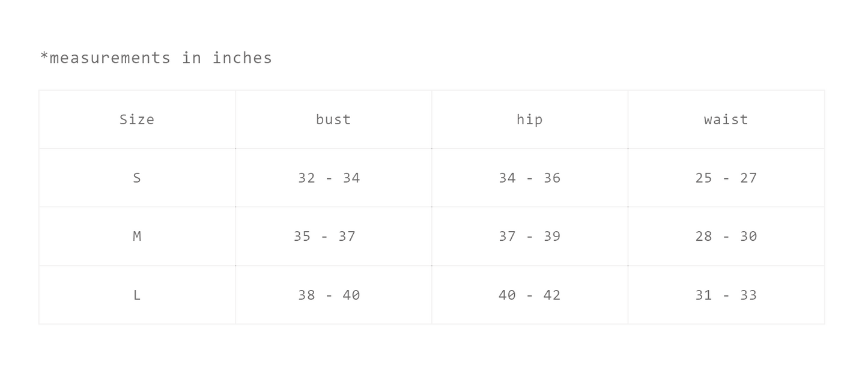Click the medium waist cell 28 - 30
The width and height of the screenshot is (868, 371).
(x=726, y=237)
